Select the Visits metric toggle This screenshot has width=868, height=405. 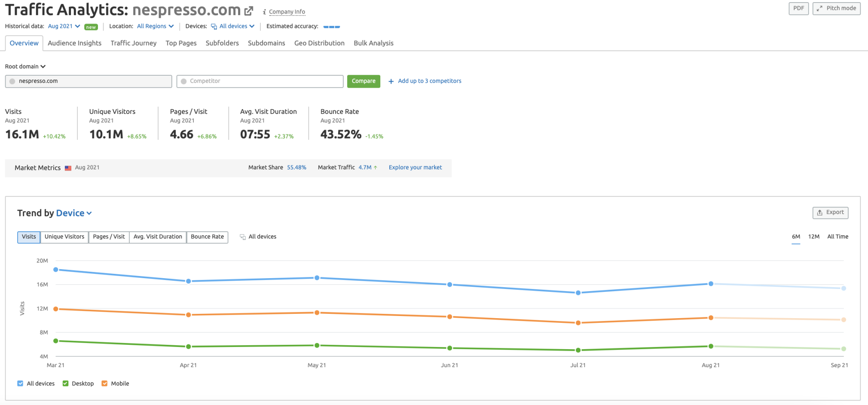coord(29,237)
